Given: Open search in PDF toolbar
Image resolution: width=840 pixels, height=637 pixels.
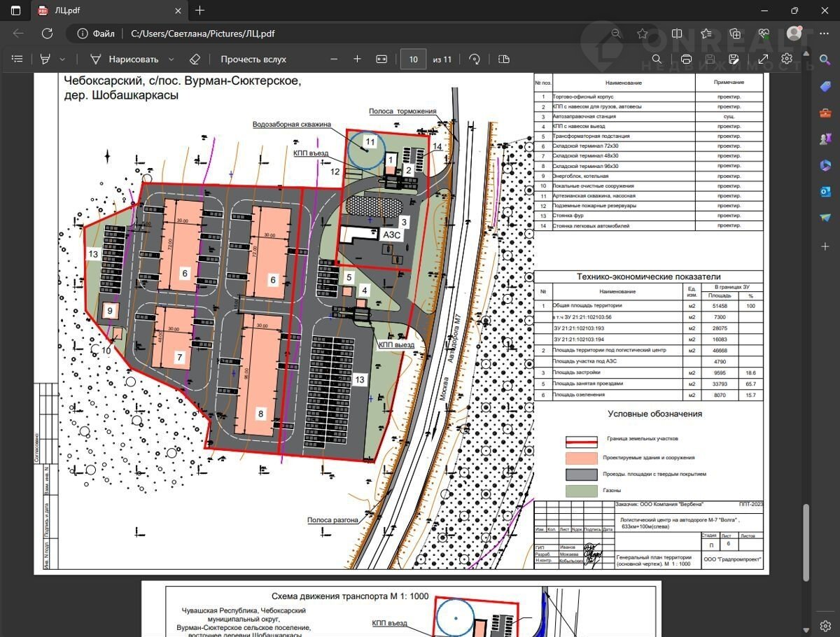Looking at the screenshot, I should (657, 59).
